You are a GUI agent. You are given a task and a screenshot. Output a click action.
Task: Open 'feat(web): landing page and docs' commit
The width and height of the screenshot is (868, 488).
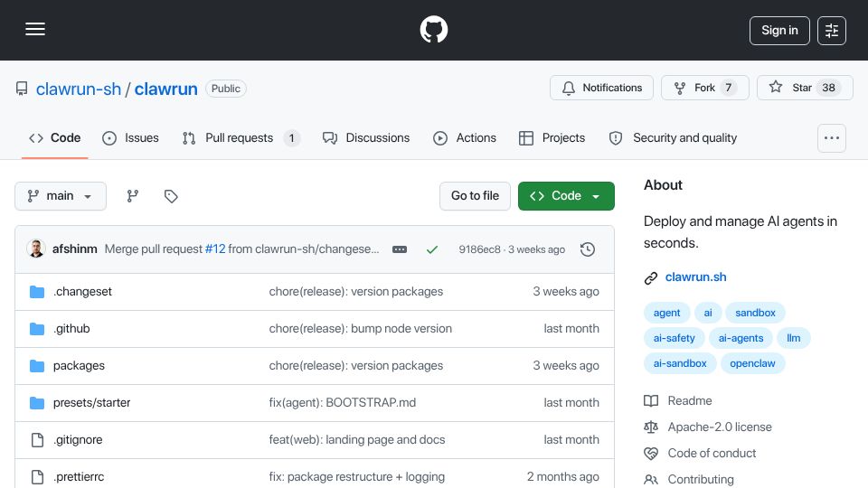point(357,440)
